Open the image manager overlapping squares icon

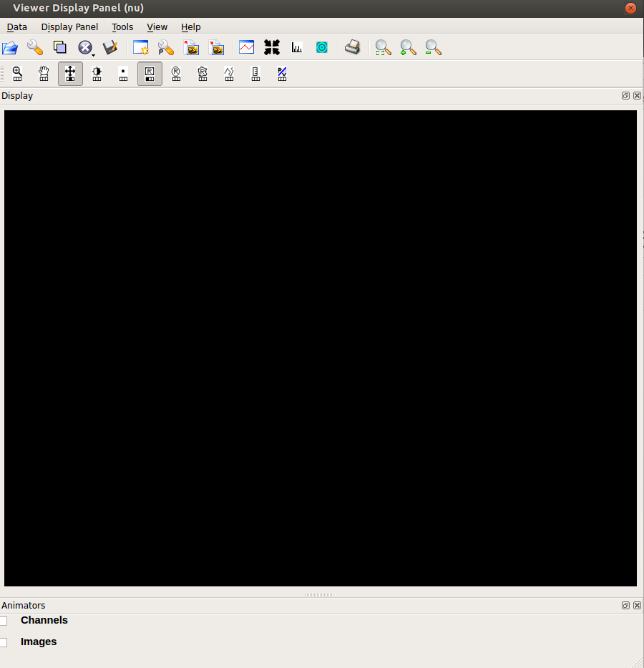point(60,47)
